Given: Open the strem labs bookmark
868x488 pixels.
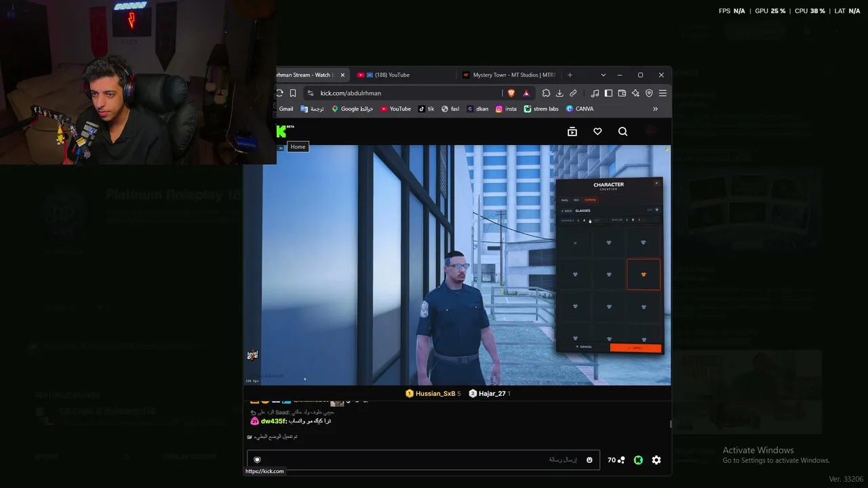Looking at the screenshot, I should [x=541, y=108].
